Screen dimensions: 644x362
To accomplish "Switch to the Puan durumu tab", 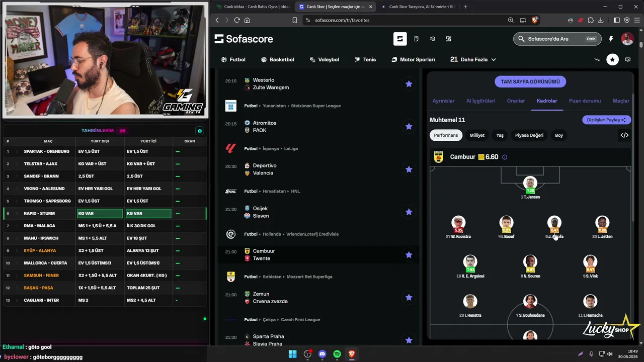I will coord(585,101).
